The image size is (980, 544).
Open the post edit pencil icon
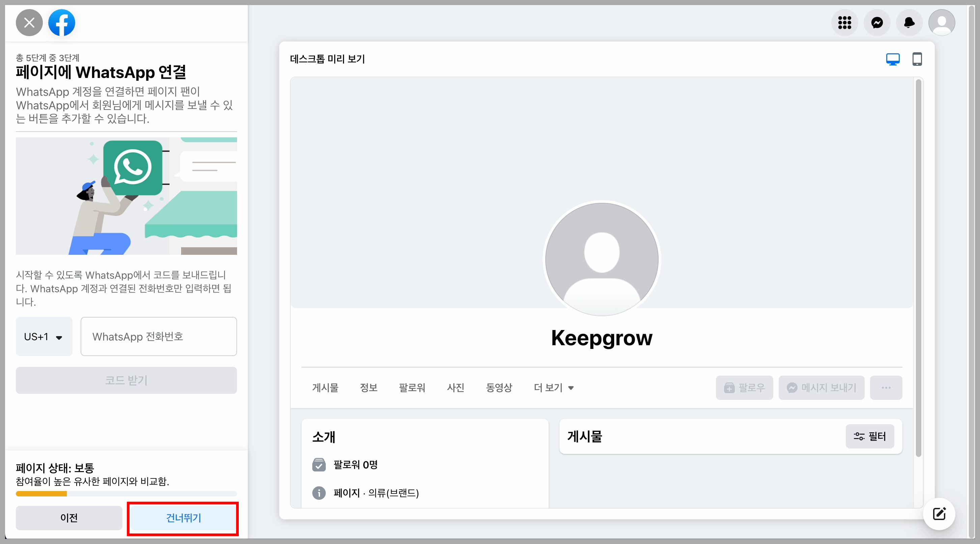[x=939, y=514]
